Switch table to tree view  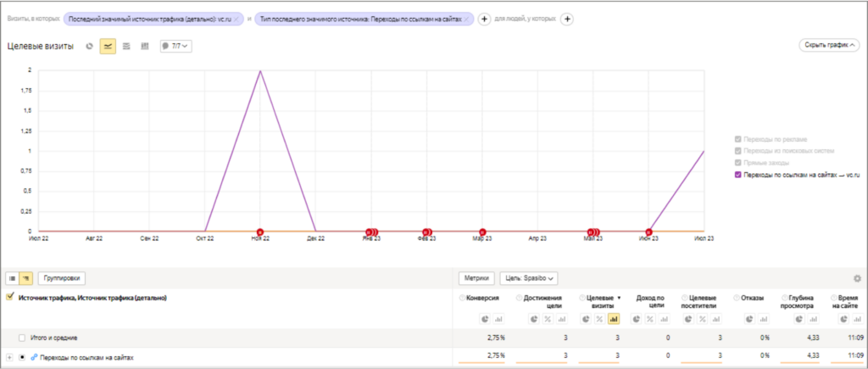[x=26, y=278]
